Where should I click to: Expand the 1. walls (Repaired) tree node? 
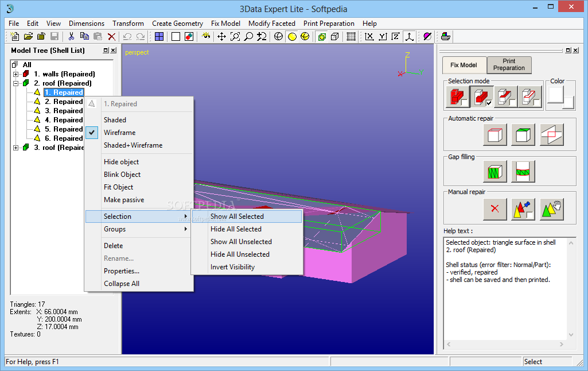point(15,74)
